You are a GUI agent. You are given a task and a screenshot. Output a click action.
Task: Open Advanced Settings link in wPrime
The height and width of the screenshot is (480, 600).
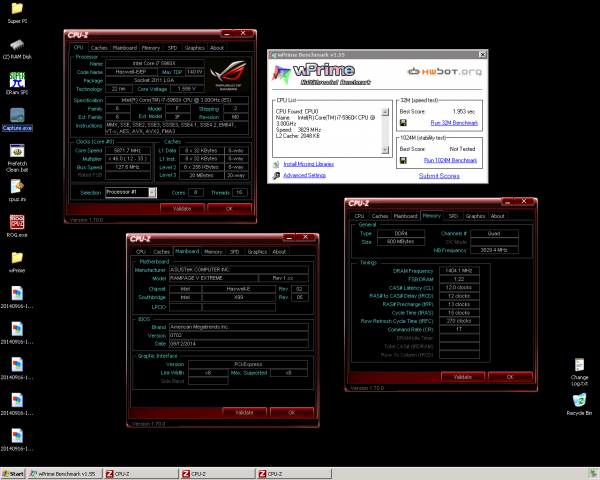[x=305, y=175]
